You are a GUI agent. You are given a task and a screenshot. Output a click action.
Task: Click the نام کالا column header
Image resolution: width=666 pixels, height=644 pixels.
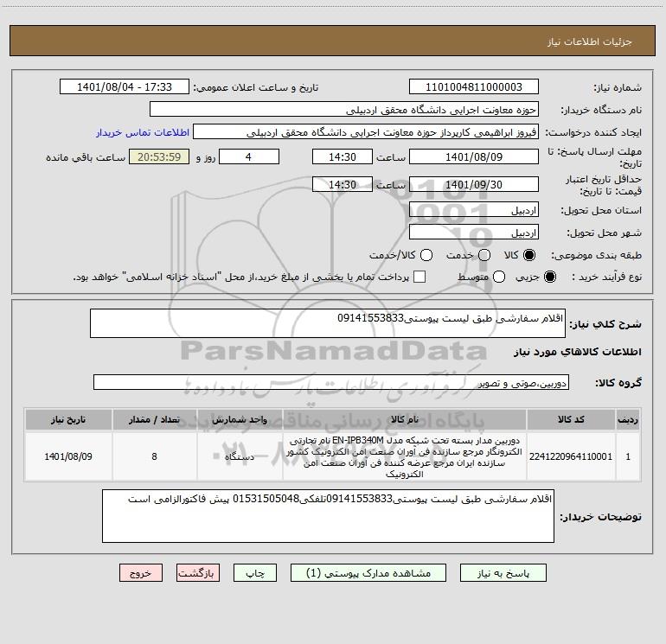(405, 420)
